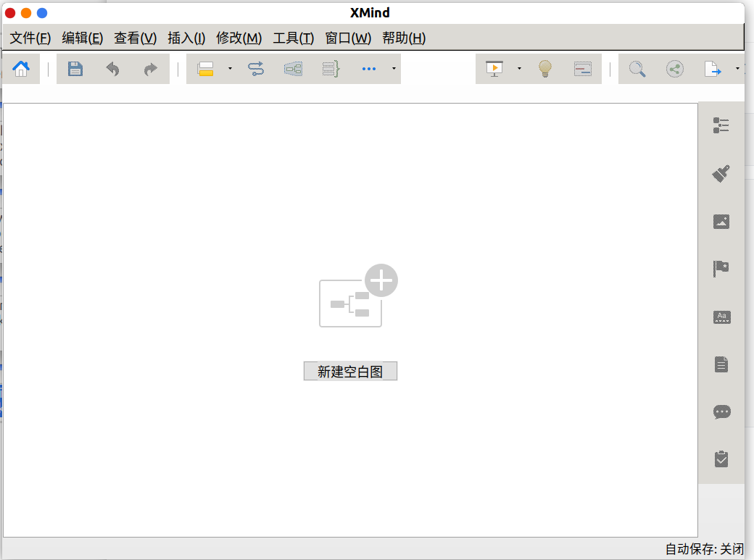Open the topic insert dropdown arrow
Image resolution: width=754 pixels, height=560 pixels.
[230, 69]
